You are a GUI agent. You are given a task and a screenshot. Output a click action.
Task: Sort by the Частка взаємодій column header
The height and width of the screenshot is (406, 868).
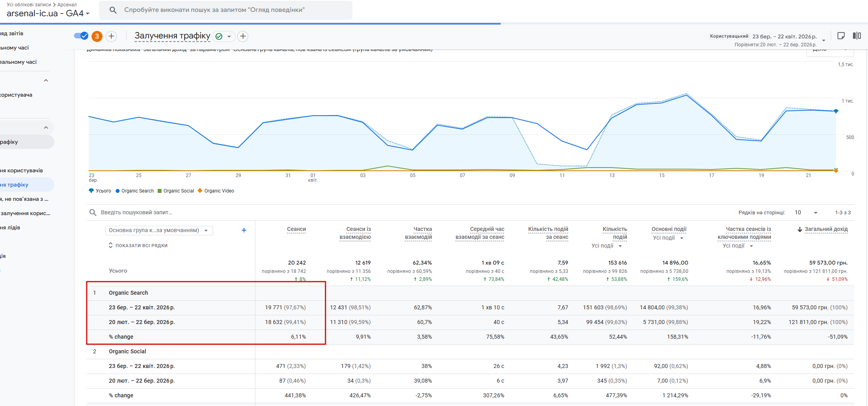(419, 233)
